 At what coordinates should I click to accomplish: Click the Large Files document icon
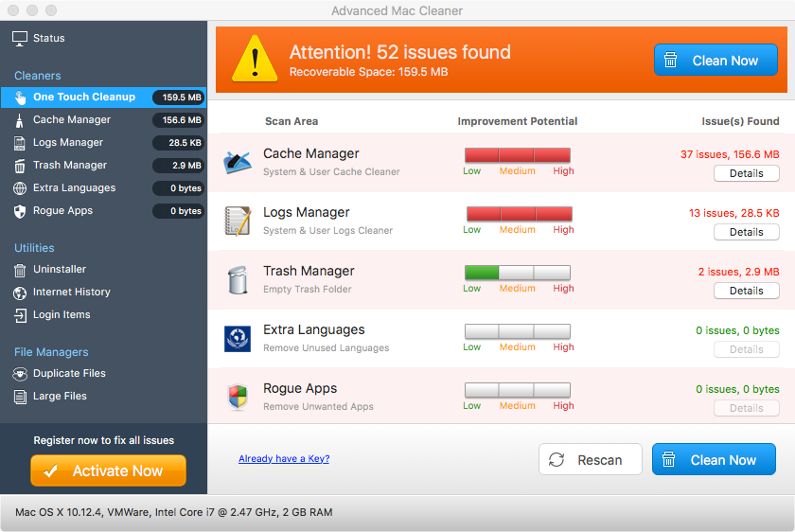20,397
